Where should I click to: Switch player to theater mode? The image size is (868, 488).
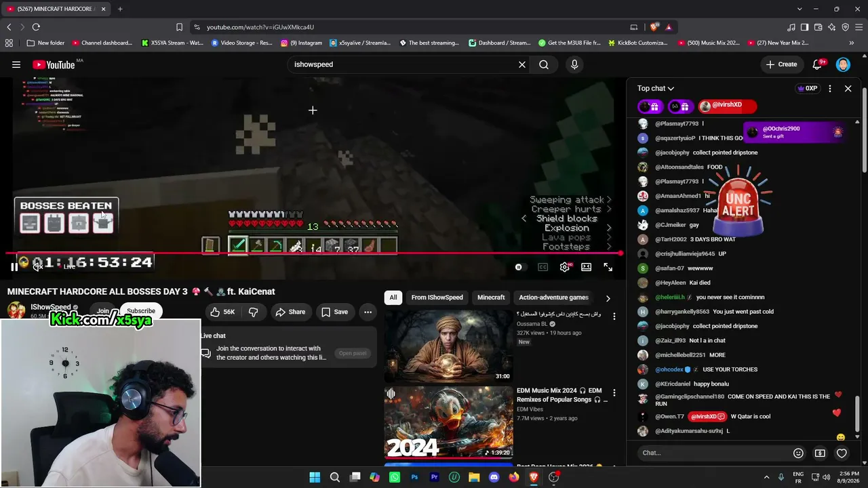point(586,267)
